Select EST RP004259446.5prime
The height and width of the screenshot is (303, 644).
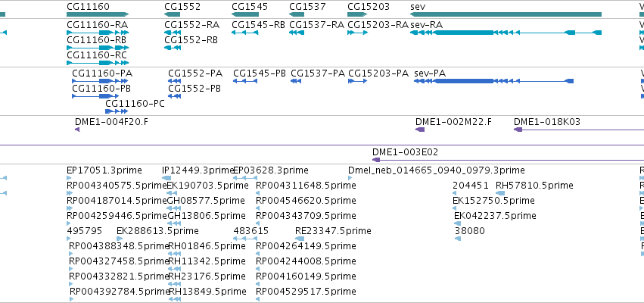69,223
